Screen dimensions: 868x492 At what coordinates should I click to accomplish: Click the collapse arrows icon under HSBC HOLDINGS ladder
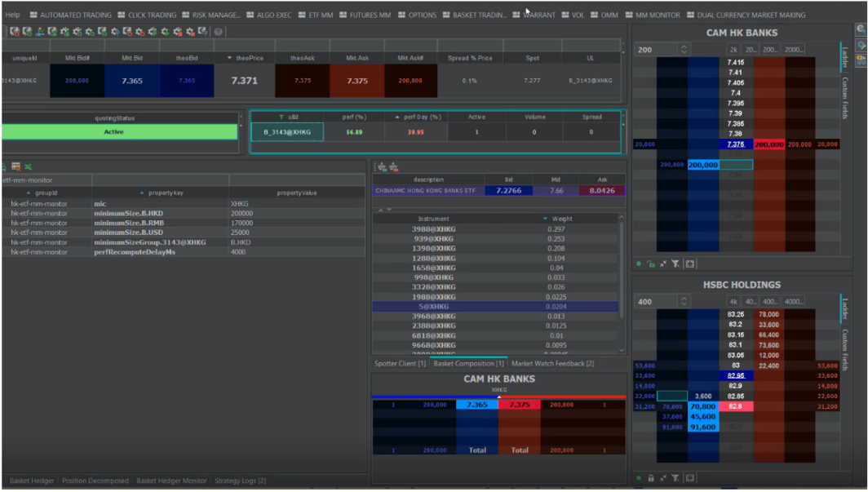point(663,478)
